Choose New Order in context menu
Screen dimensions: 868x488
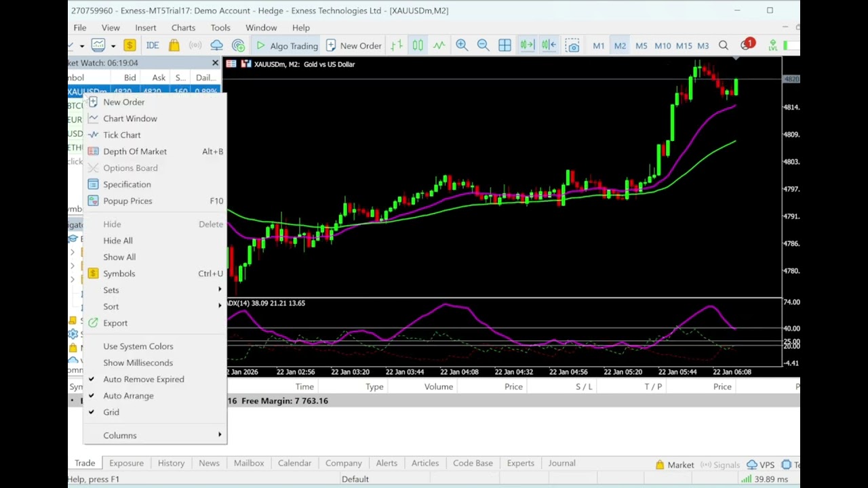(x=155, y=102)
